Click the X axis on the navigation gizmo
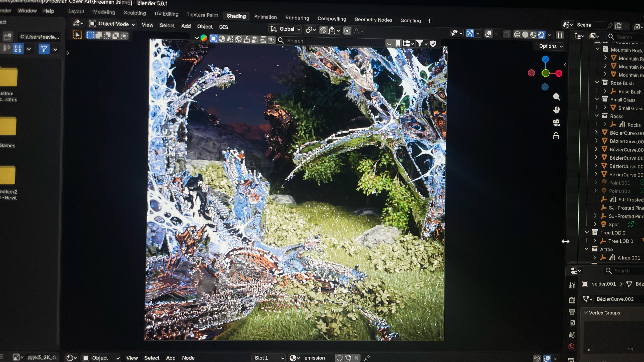 [559, 73]
